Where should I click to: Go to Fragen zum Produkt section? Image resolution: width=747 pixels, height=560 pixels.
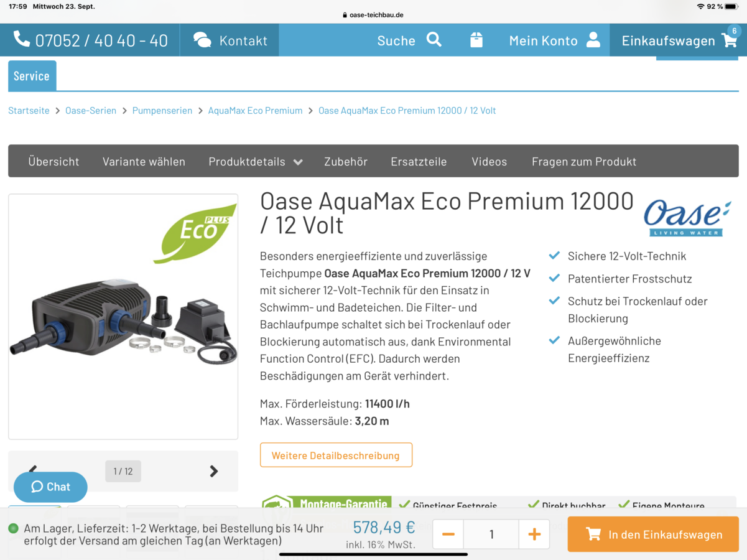tap(584, 162)
